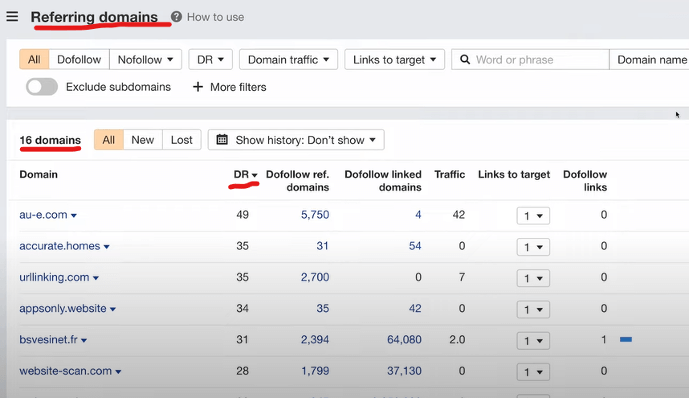
Task: Click the How to use link text
Action: coord(216,17)
